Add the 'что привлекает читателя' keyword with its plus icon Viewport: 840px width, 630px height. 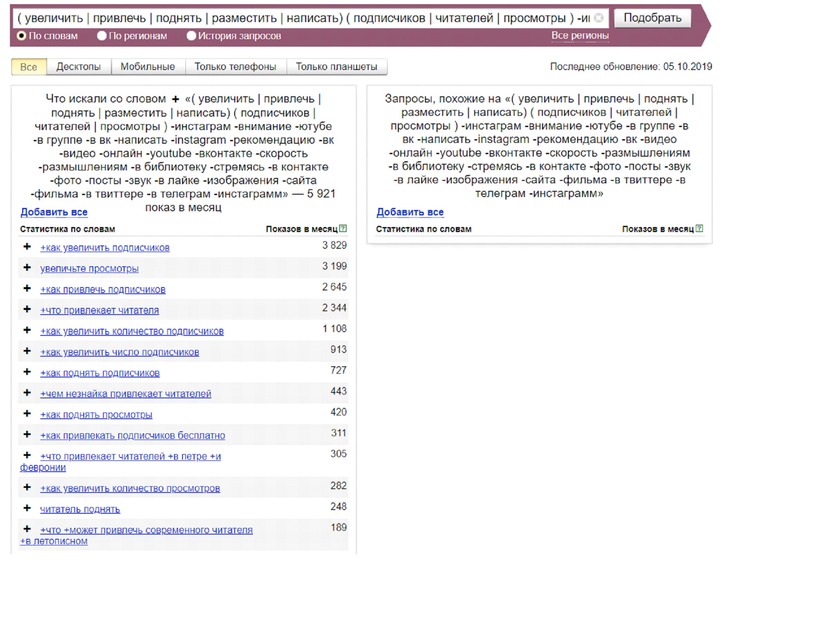pos(27,309)
